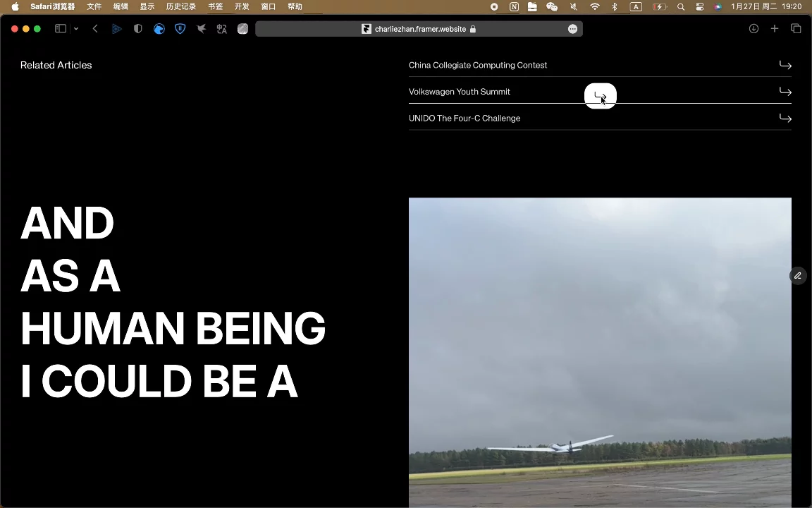The image size is (812, 508).
Task: Click the Related Articles heading
Action: click(56, 66)
